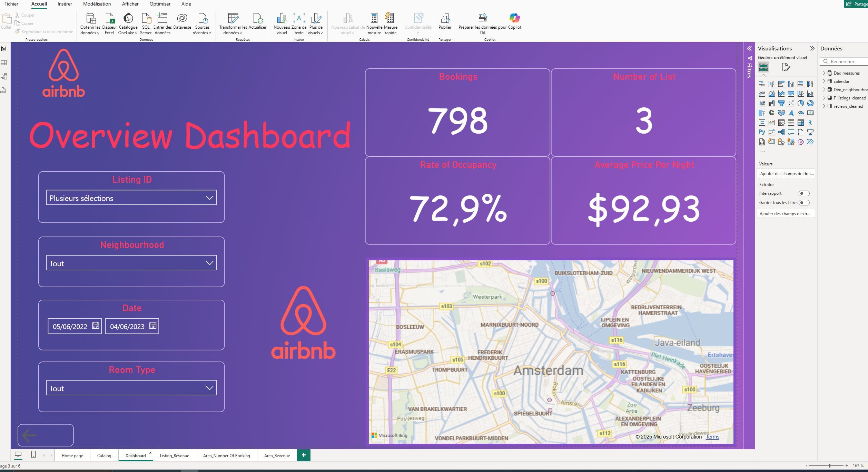868x472 pixels.
Task: Select the Azure Maps arrow visual icon
Action: point(791,113)
